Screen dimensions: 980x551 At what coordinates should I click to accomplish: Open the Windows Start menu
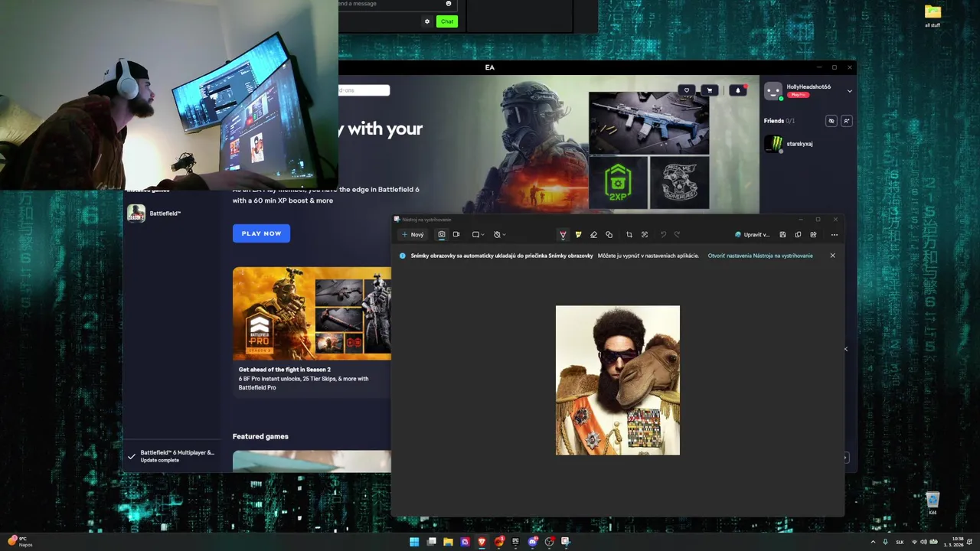414,542
